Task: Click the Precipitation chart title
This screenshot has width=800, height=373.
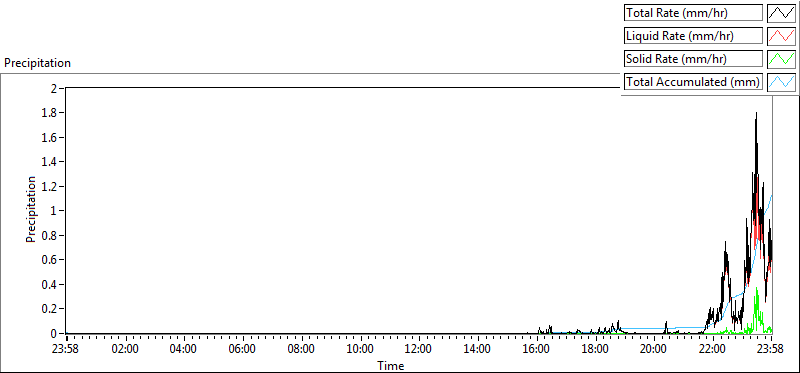Action: pyautogui.click(x=37, y=63)
